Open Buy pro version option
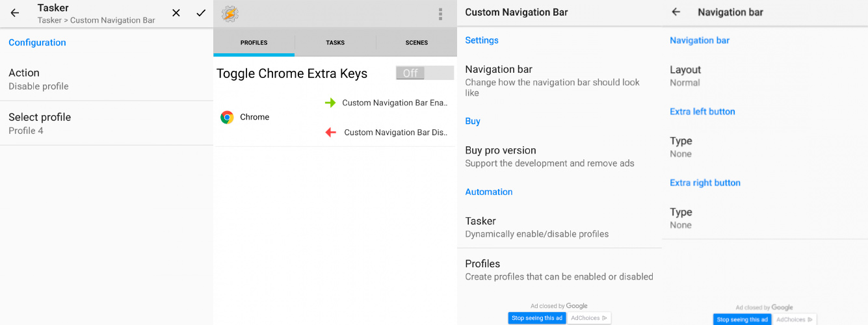The height and width of the screenshot is (325, 868). click(559, 156)
